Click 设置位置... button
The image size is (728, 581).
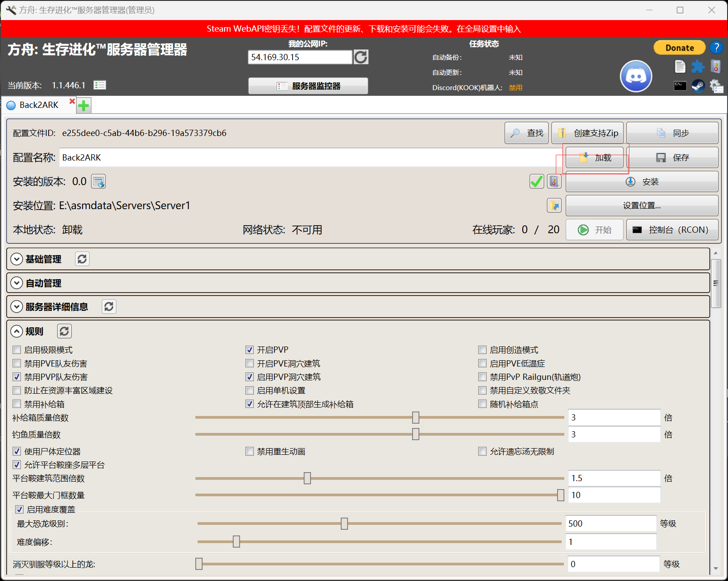point(642,206)
